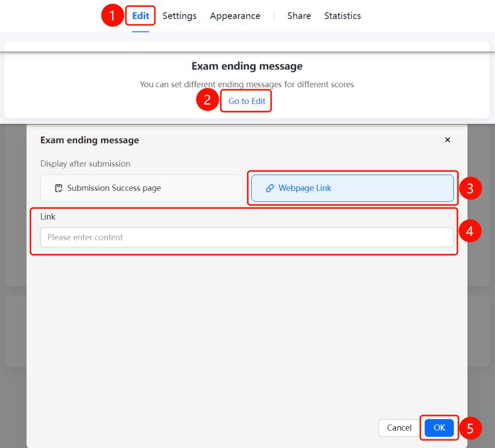Open the Settings tab

click(x=179, y=16)
